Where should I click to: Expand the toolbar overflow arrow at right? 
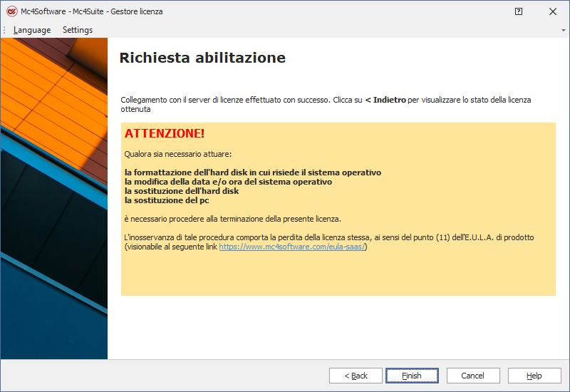564,30
